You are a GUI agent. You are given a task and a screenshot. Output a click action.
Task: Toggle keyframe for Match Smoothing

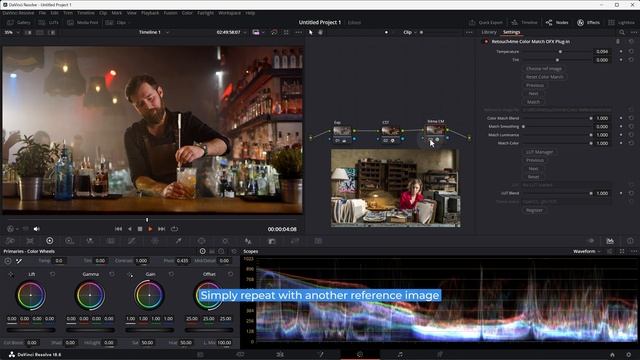coord(621,127)
